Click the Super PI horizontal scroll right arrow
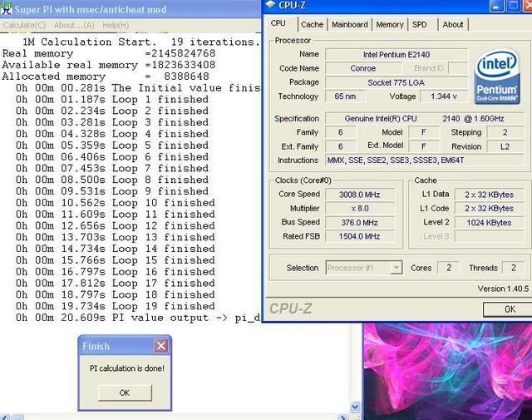This screenshot has height=420, width=532. point(343,417)
